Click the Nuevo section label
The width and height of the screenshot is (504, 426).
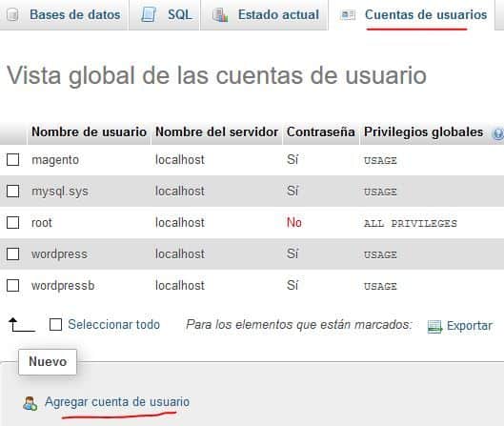coord(48,362)
